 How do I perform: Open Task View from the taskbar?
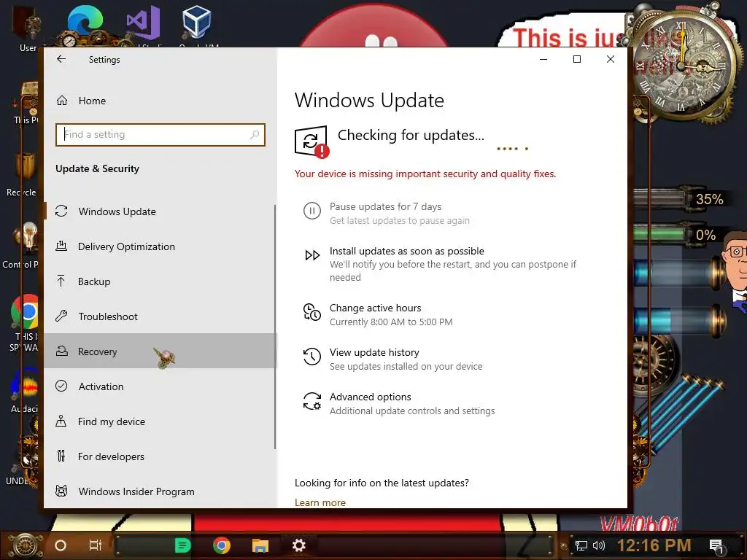[x=96, y=545]
